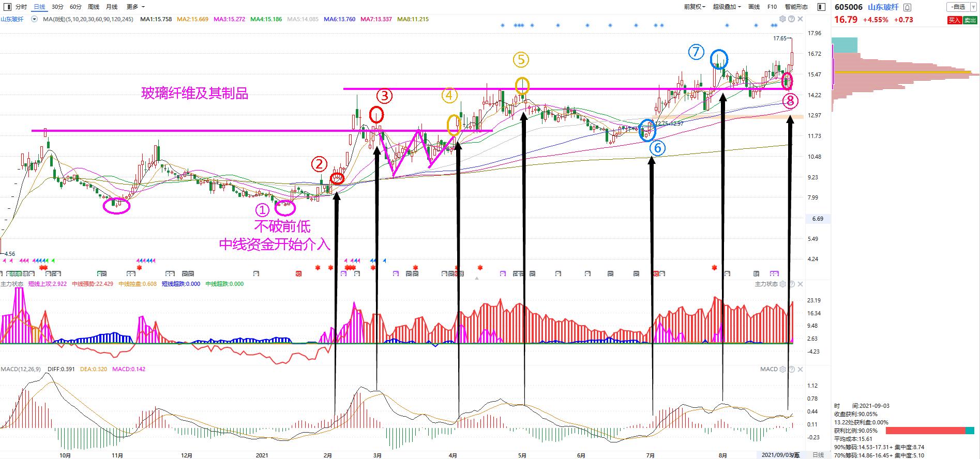Switch to the 周线 weekly tab
The image size is (980, 459).
pyautogui.click(x=94, y=7)
